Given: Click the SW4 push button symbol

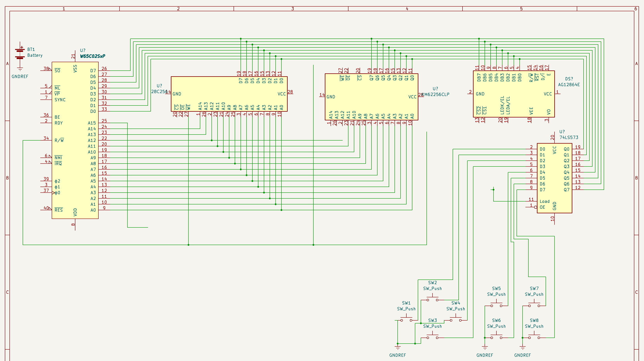Looking at the screenshot, I should pos(456,319).
